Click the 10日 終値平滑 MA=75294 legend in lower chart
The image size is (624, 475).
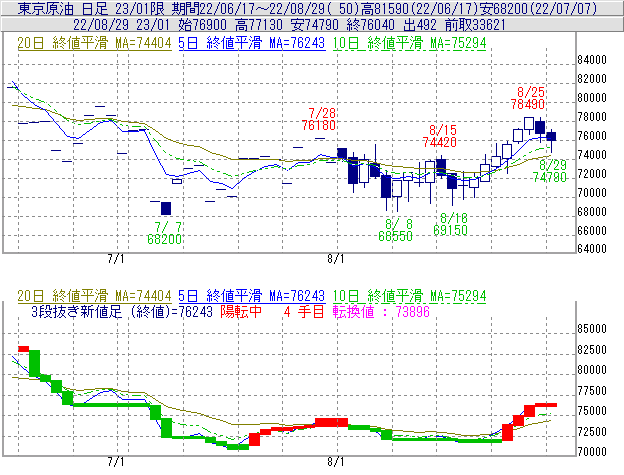[409, 296]
